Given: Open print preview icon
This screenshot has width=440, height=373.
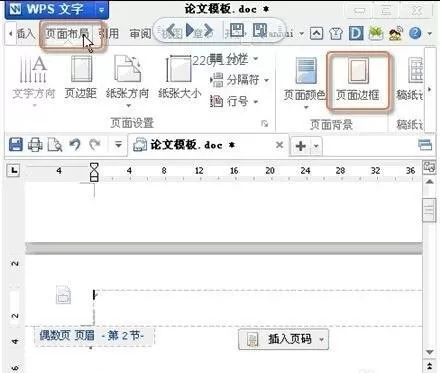Looking at the screenshot, I should pos(55,145).
